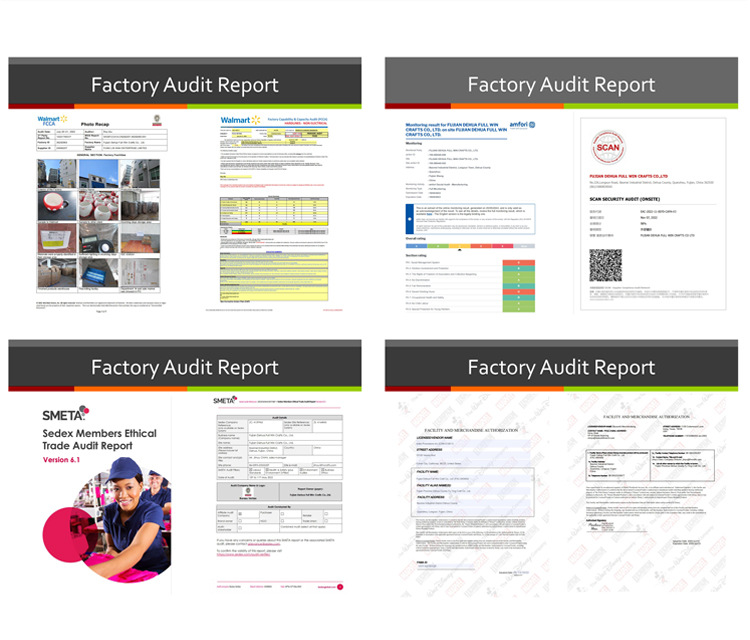Screen dimensions: 750x640
Task: Click the Sedex Members Ethical Trade Audit Report title
Action: click(99, 439)
